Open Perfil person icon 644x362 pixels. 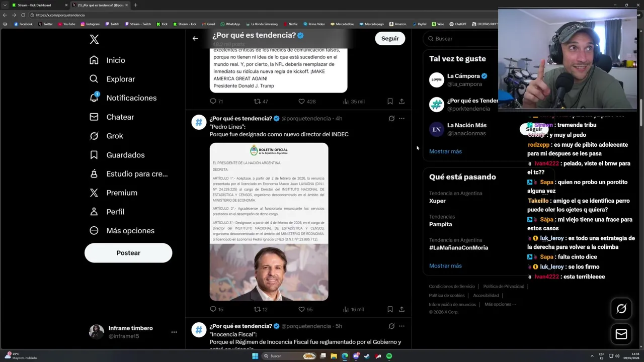coord(94,212)
